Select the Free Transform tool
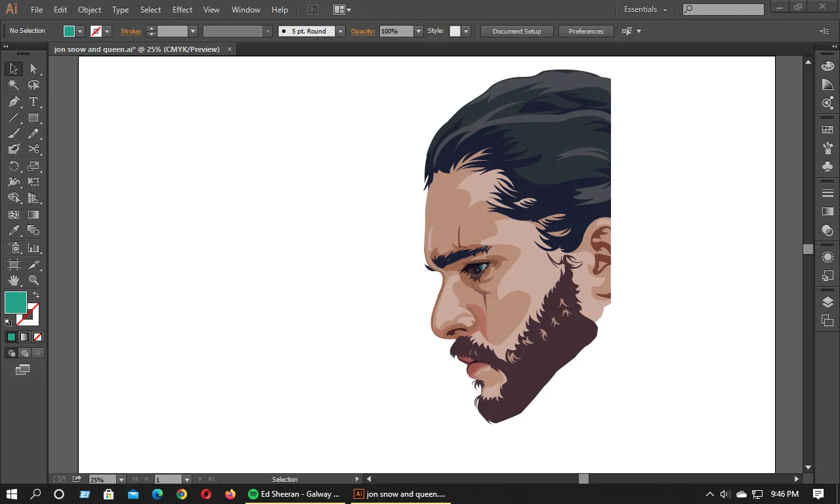Viewport: 840px width, 504px height. 33,182
